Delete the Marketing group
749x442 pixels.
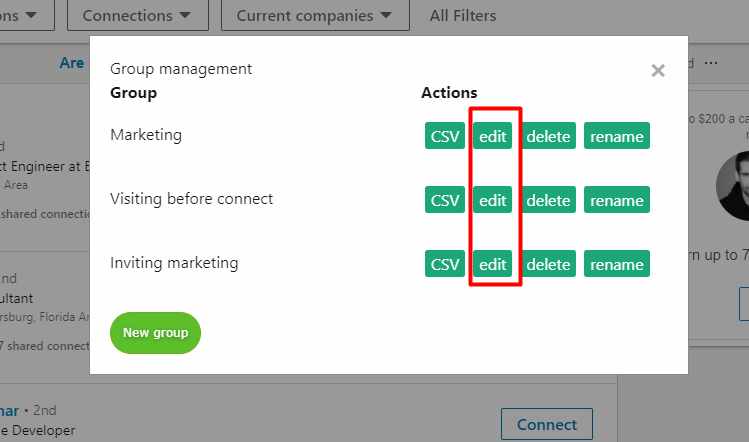(548, 136)
